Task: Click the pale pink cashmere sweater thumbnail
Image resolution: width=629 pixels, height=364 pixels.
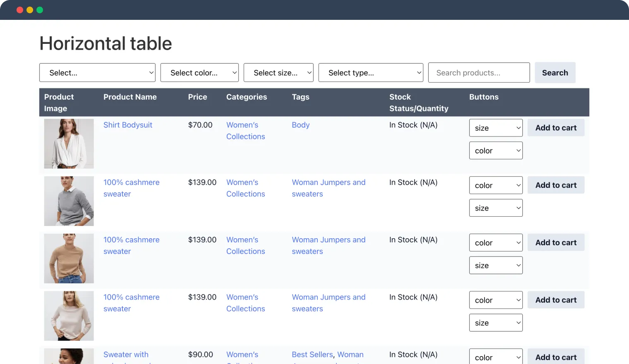Action: 69,316
